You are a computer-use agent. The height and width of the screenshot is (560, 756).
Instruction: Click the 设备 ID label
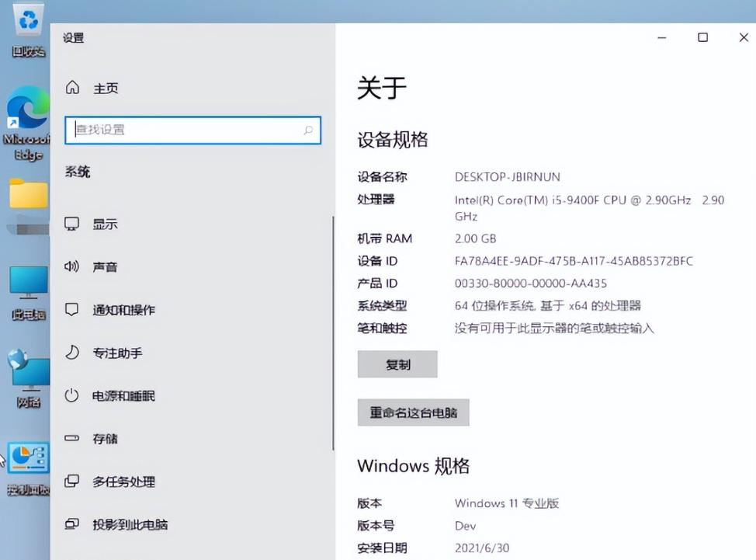pyautogui.click(x=377, y=261)
